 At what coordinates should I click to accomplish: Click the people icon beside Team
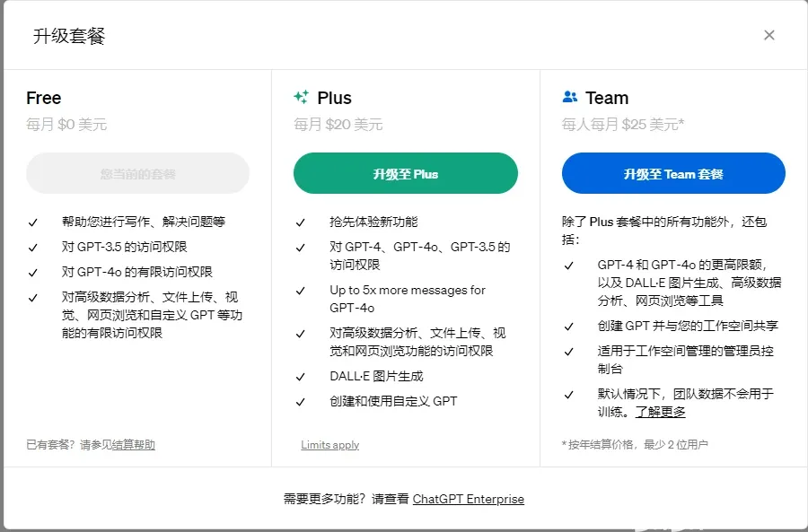pos(571,97)
